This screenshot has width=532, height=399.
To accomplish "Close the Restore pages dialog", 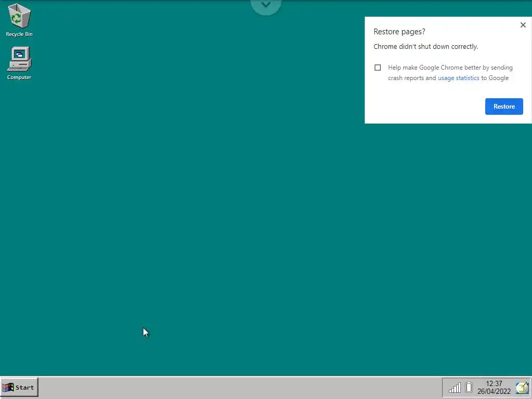I will point(523,25).
